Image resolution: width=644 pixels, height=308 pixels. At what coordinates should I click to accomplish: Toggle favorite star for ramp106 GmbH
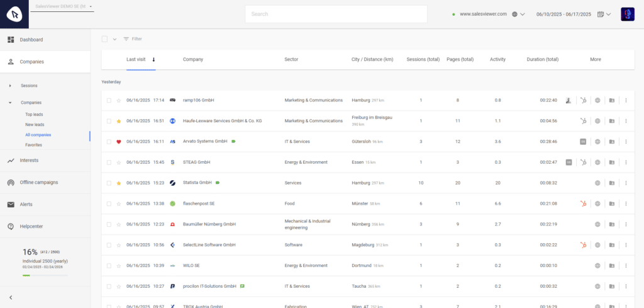[x=119, y=100]
